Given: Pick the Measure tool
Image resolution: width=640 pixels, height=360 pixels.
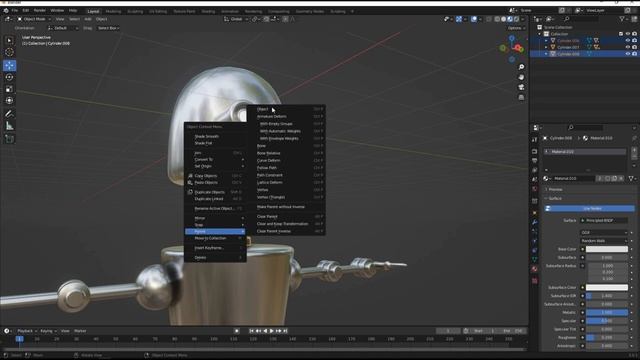Looking at the screenshot, I should pyautogui.click(x=9, y=126).
